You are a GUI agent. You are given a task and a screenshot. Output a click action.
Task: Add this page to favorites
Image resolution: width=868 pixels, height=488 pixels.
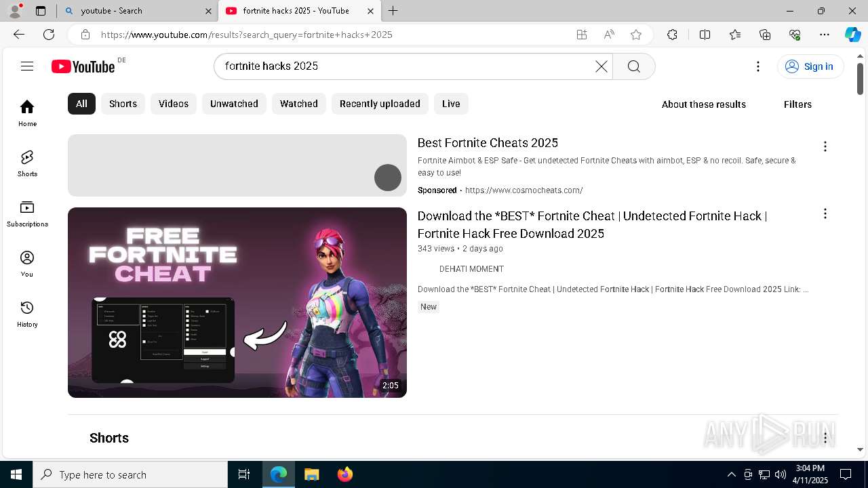(636, 35)
